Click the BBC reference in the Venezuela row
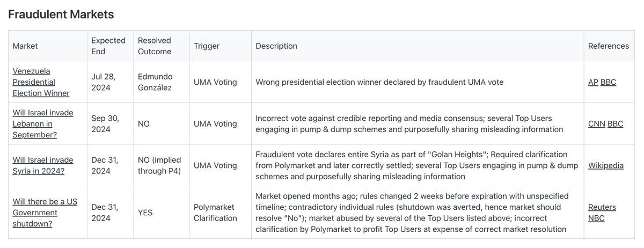The height and width of the screenshot is (248, 644). (609, 82)
